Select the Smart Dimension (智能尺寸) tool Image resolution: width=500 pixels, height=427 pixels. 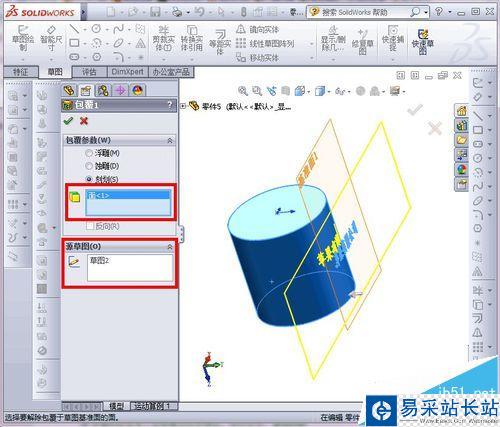[x=51, y=39]
